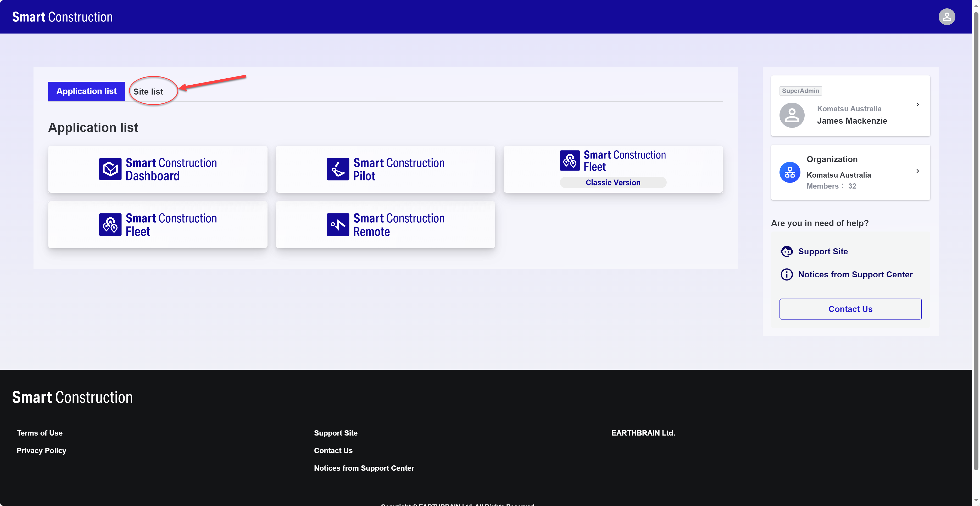Open the user account avatar in header
The height and width of the screenshot is (506, 980).
point(946,17)
